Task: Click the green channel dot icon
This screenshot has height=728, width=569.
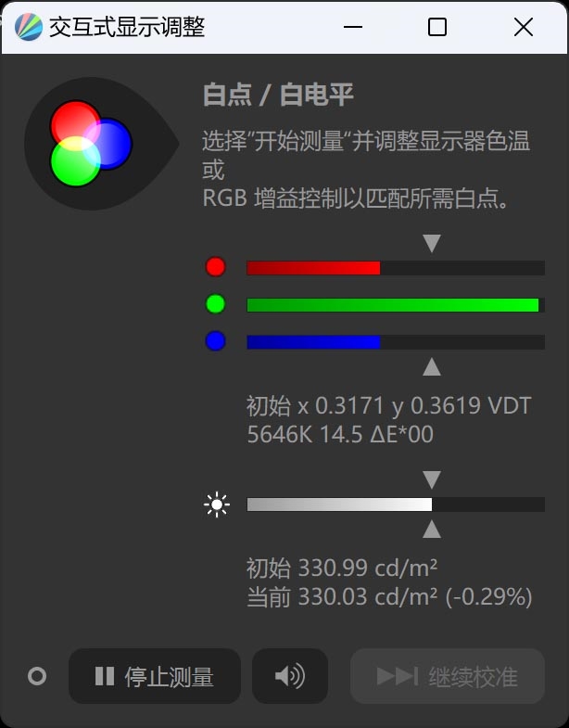Action: pos(215,304)
